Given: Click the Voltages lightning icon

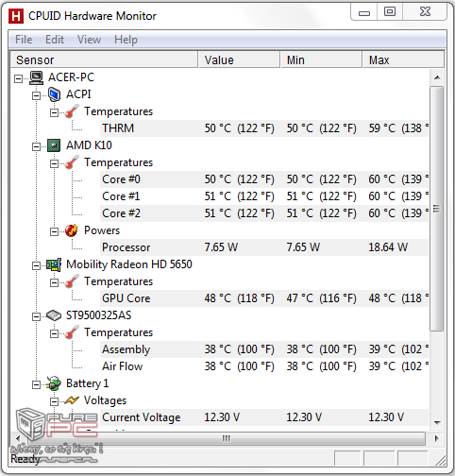Looking at the screenshot, I should (72, 400).
